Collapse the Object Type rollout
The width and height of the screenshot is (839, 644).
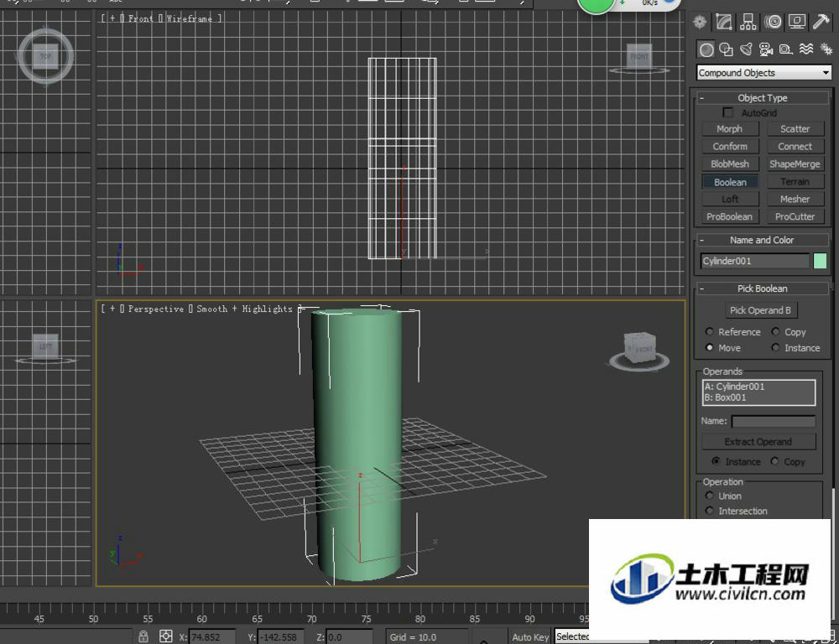[763, 98]
